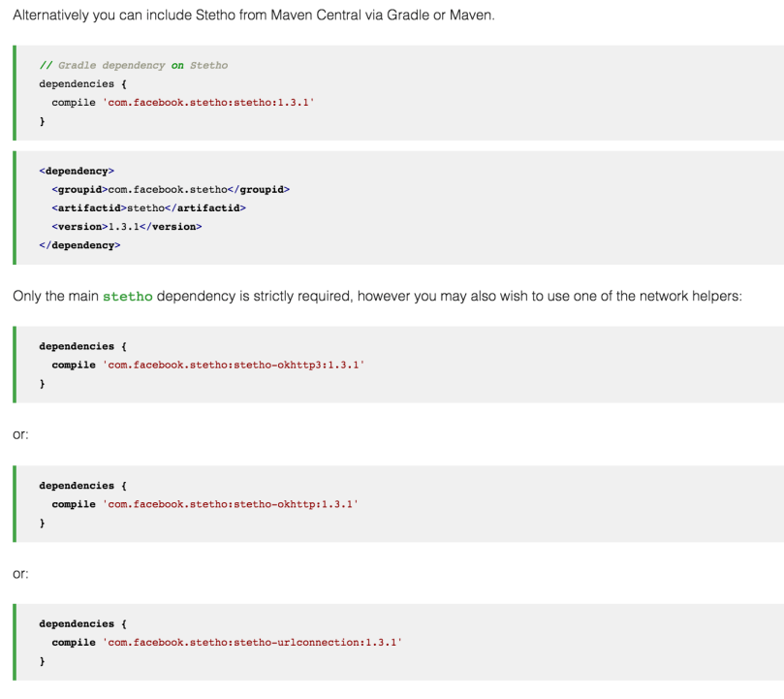Viewport: 784px width, 699px height.
Task: Click the 'stetho-urlconnection:1.3.1' dependency string
Action: point(251,642)
